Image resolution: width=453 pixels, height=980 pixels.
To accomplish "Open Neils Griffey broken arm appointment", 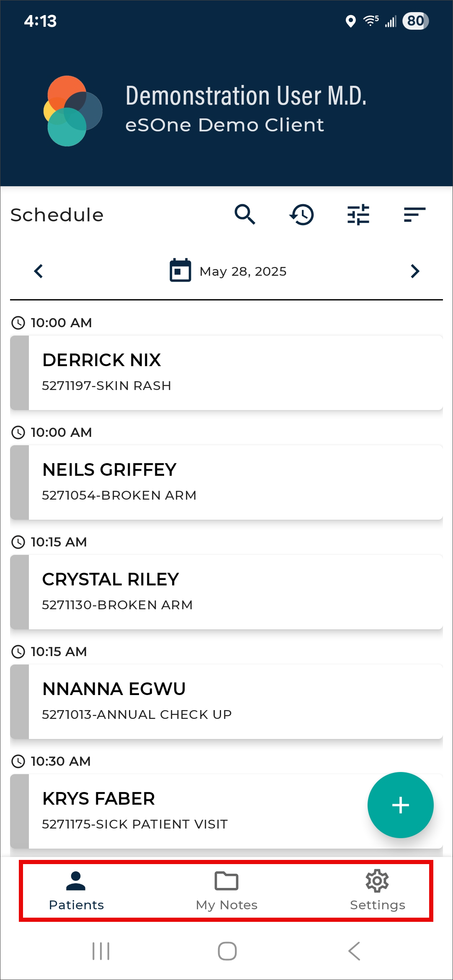I will click(x=226, y=482).
